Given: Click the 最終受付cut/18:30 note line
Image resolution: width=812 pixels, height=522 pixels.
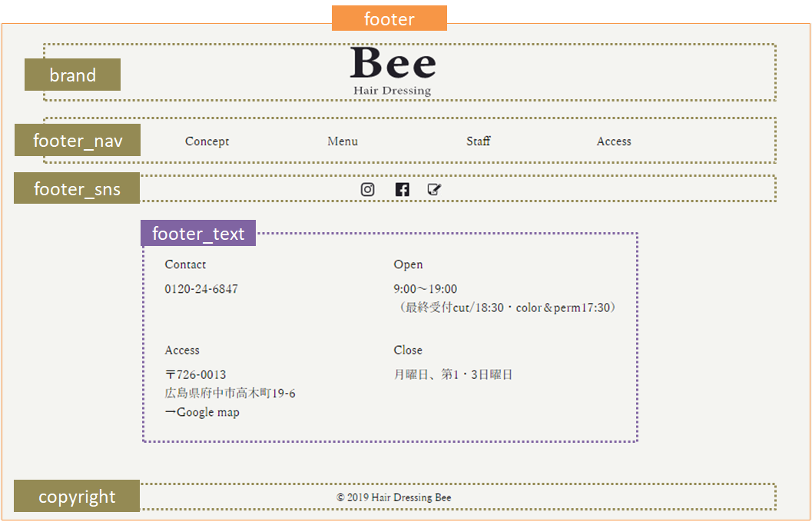Looking at the screenshot, I should click(x=507, y=308).
